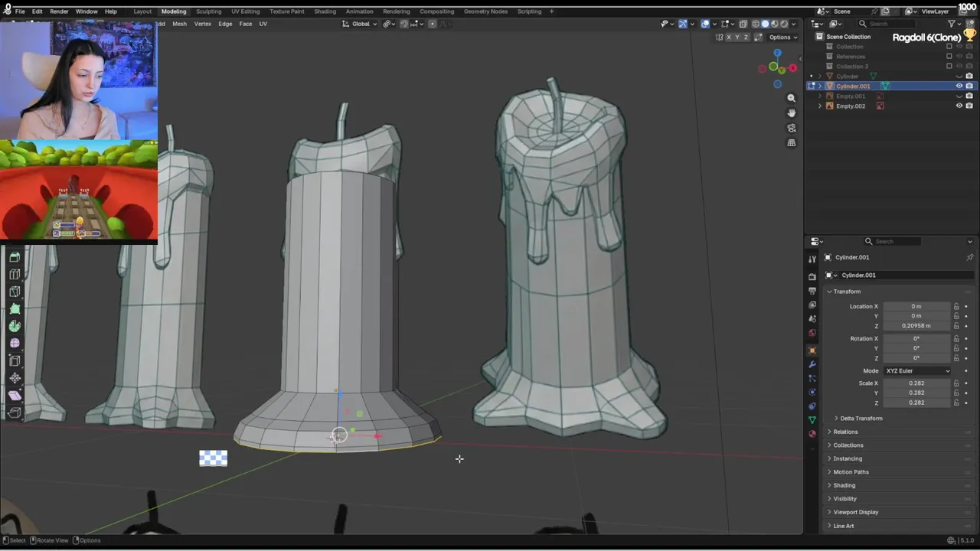
Task: Open the Scene properties tab
Action: pyautogui.click(x=812, y=318)
